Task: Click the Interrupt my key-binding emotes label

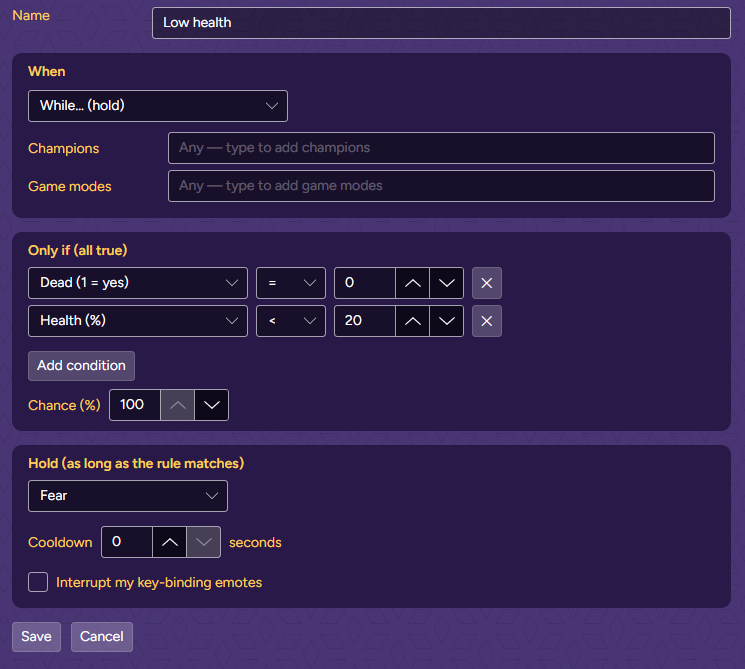Action: point(159,583)
